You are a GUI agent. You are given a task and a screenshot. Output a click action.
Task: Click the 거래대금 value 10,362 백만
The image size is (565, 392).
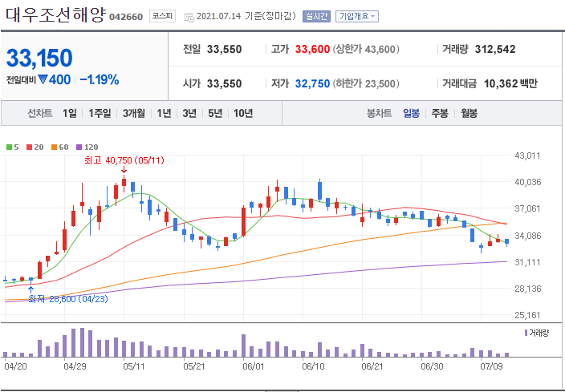click(510, 84)
